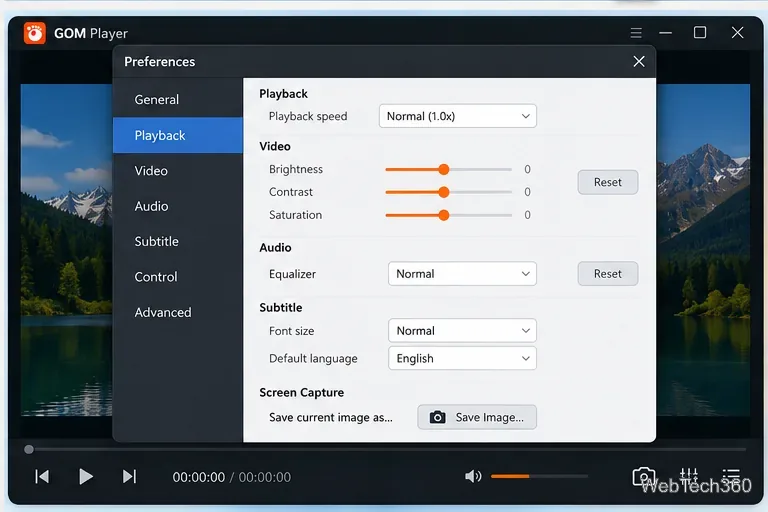
Task: Mute the speaker volume icon
Action: [x=473, y=476]
